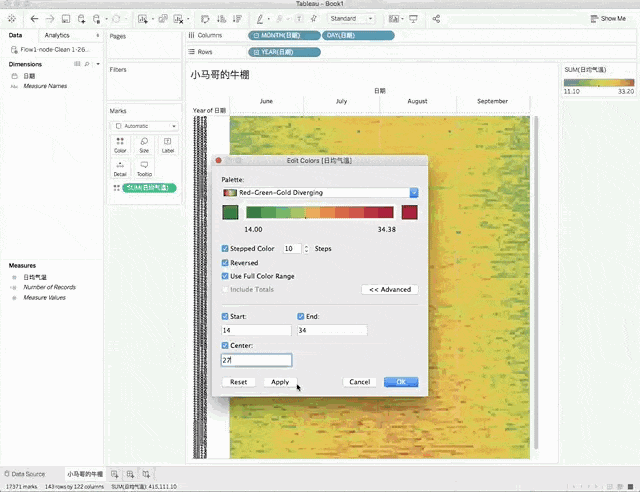640x492 pixels.
Task: Open the Standard fit dropdown
Action: [x=351, y=19]
